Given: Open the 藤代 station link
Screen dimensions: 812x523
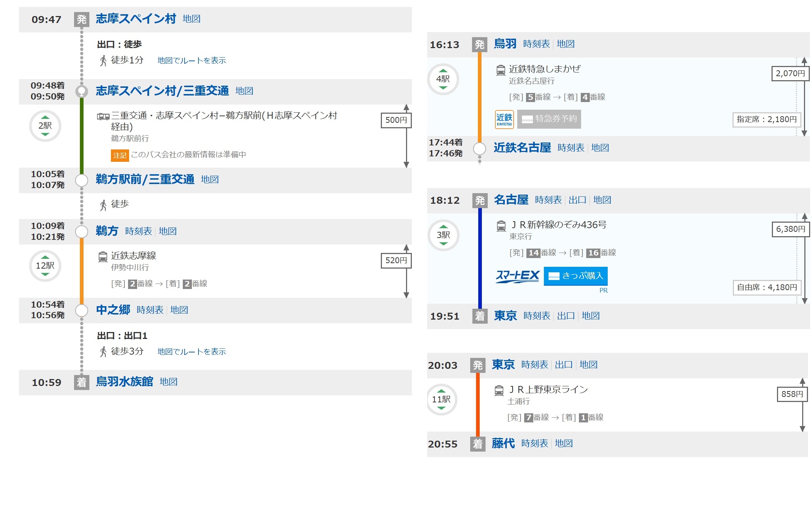Looking at the screenshot, I should [x=503, y=443].
